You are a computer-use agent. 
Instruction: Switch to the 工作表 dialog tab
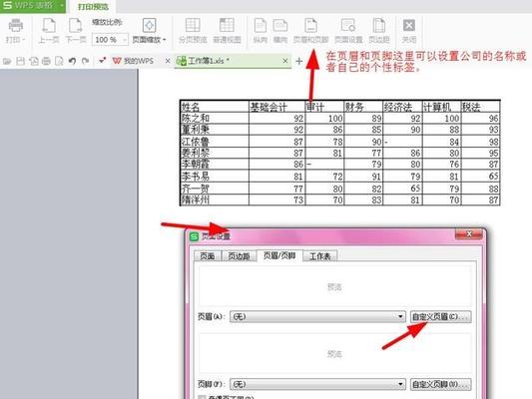click(319, 256)
